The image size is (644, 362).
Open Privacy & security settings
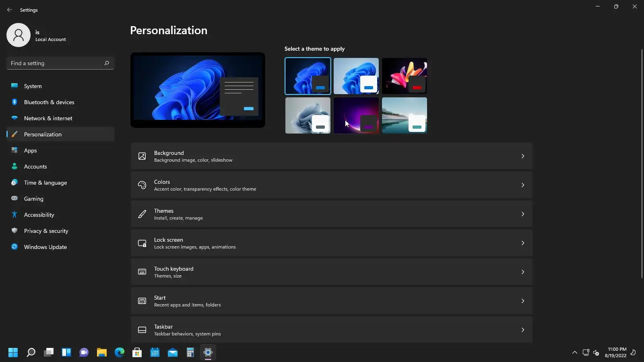(x=60, y=231)
